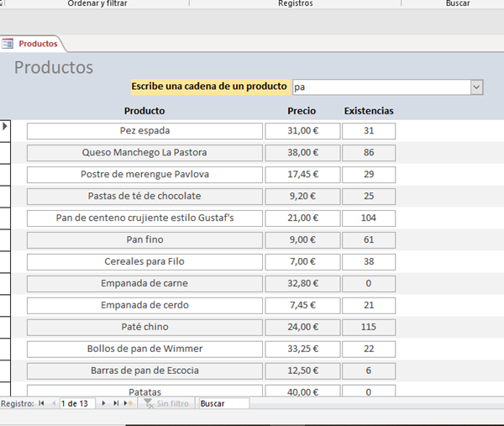This screenshot has width=504, height=426.
Task: Click the Sin filtro filter indicator
Action: pyautogui.click(x=166, y=403)
